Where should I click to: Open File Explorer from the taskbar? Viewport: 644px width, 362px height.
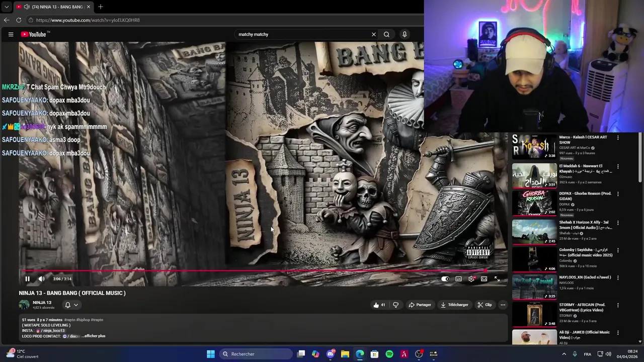[x=345, y=354]
